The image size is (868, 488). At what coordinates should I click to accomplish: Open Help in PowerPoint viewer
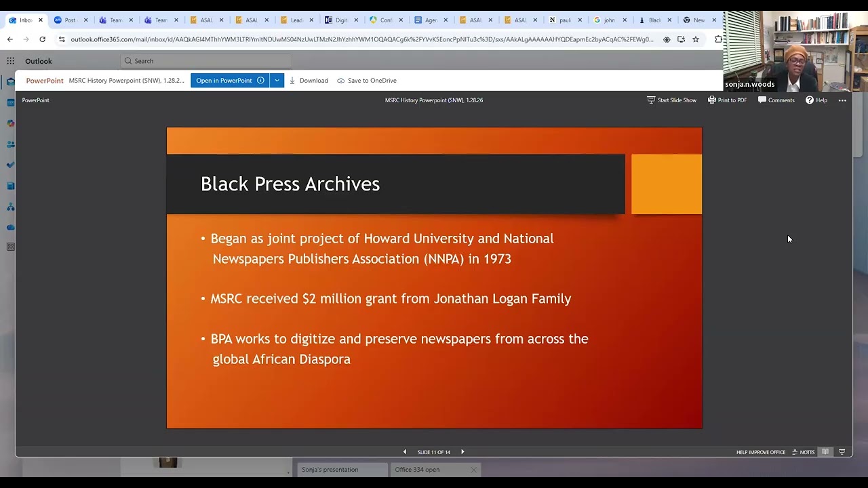(x=816, y=100)
